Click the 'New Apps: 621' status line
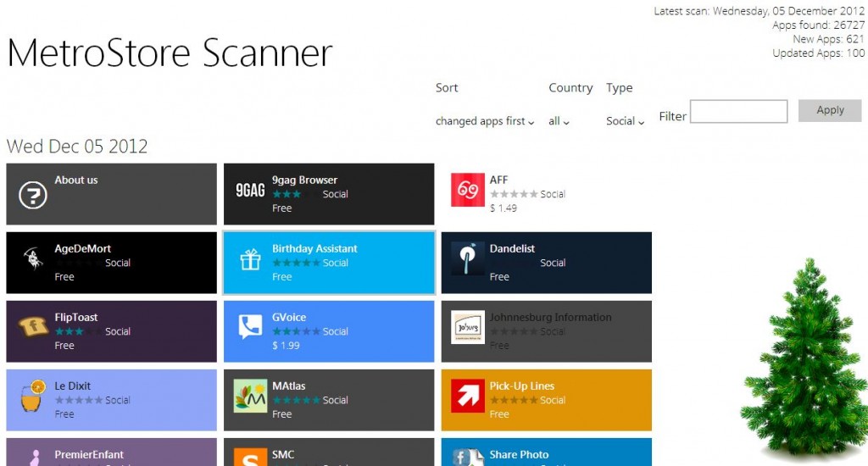This screenshot has height=466, width=868. 828,39
